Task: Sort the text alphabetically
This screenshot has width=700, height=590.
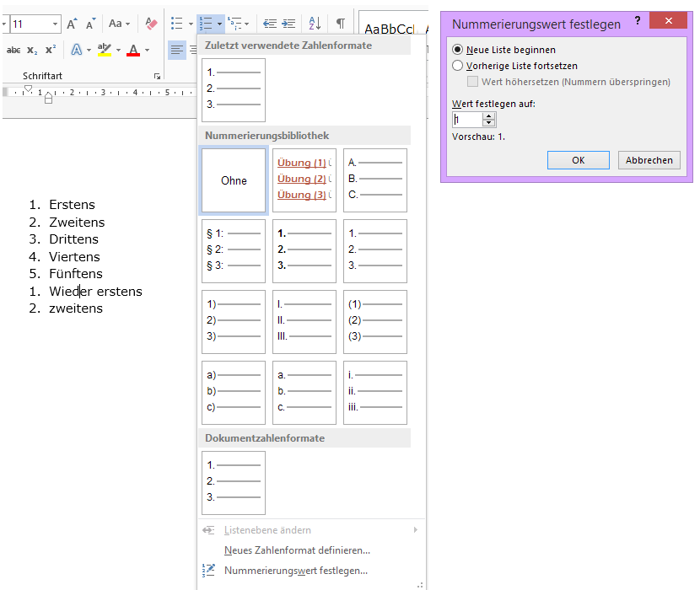Action: click(x=315, y=24)
